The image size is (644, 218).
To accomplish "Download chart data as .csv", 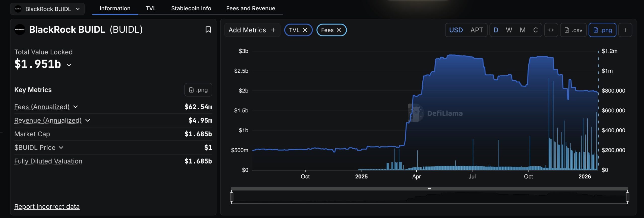I will [x=573, y=30].
